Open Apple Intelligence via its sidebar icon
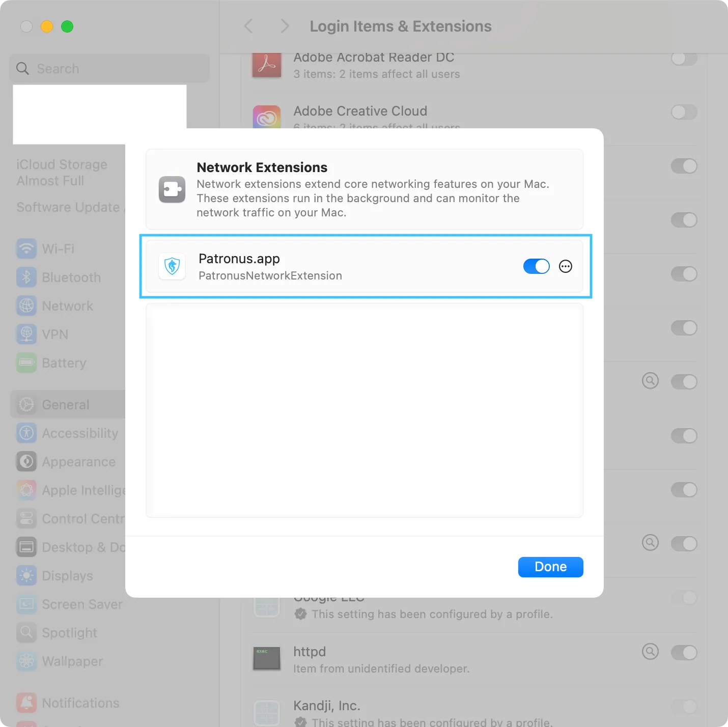 [x=26, y=490]
